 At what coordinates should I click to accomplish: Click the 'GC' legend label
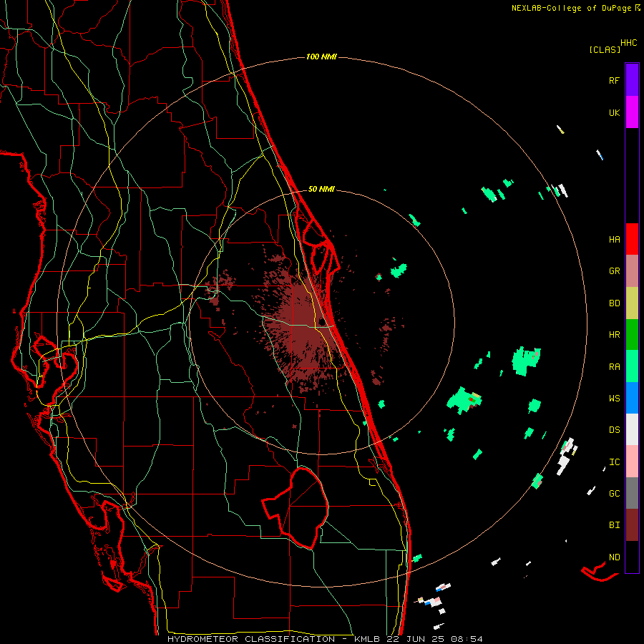point(614,493)
